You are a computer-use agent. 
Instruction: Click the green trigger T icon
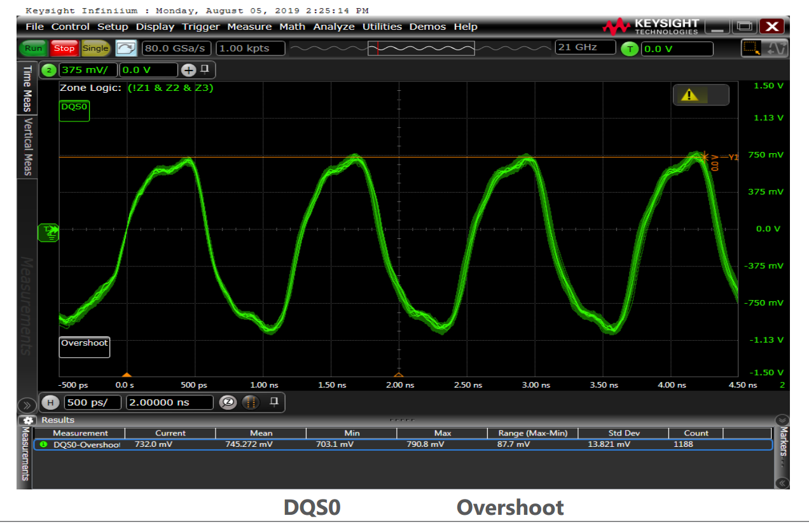630,49
